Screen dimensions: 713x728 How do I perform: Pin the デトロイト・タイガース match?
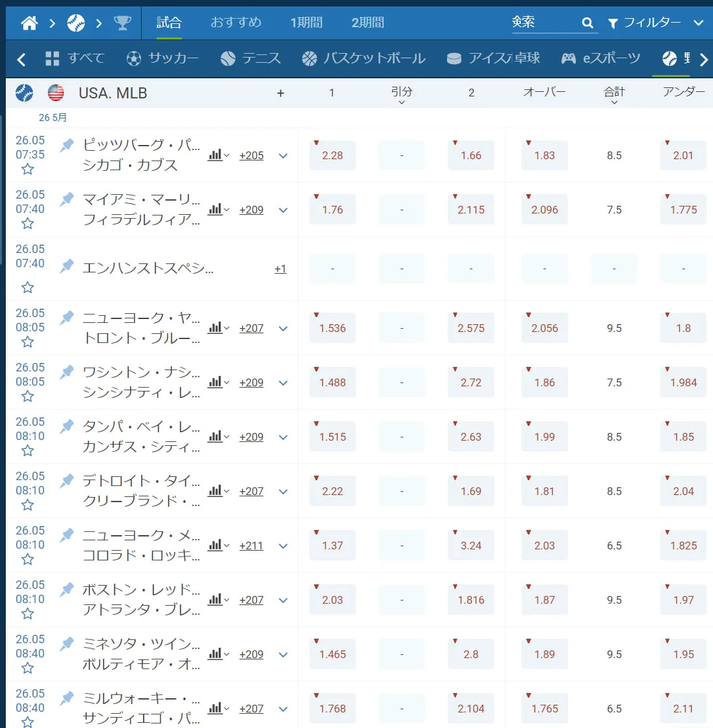(67, 481)
